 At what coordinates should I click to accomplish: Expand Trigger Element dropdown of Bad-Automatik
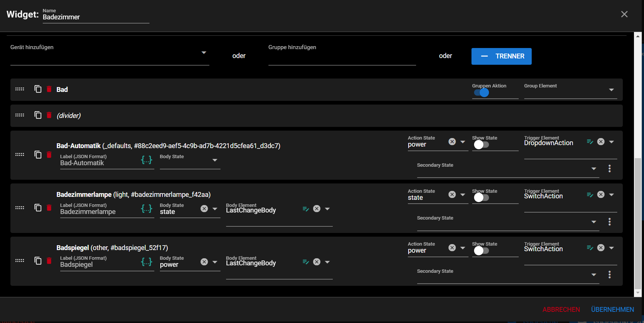click(612, 142)
